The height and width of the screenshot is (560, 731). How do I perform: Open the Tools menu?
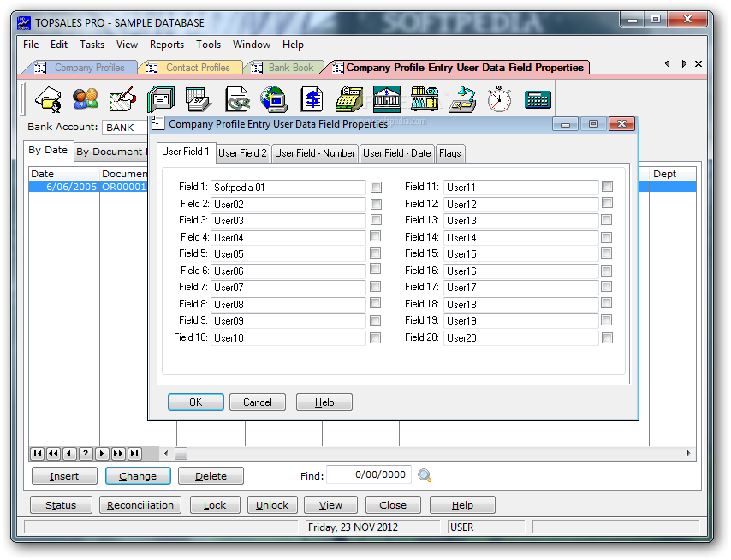click(208, 45)
